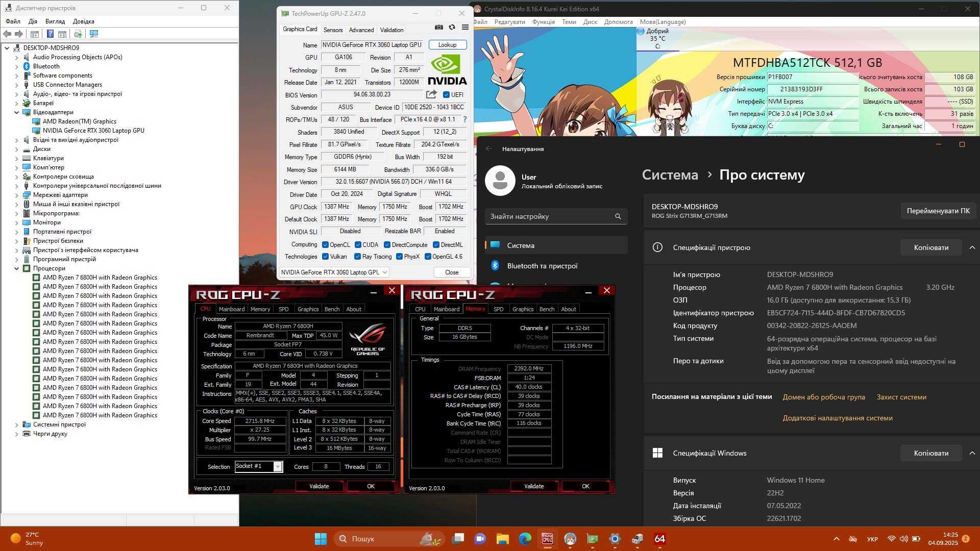Image resolution: width=980 pixels, height=551 pixels.
Task: Click the scan for hardware changes monitor icon
Action: tap(94, 34)
